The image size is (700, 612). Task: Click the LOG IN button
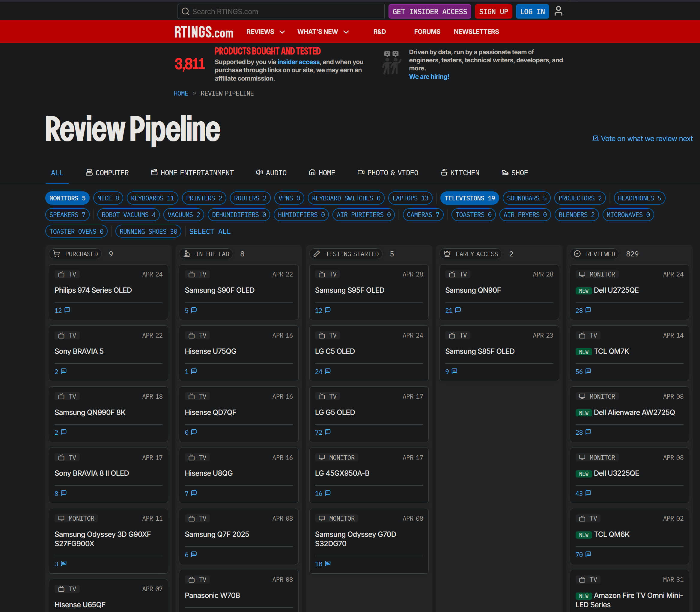(x=532, y=11)
